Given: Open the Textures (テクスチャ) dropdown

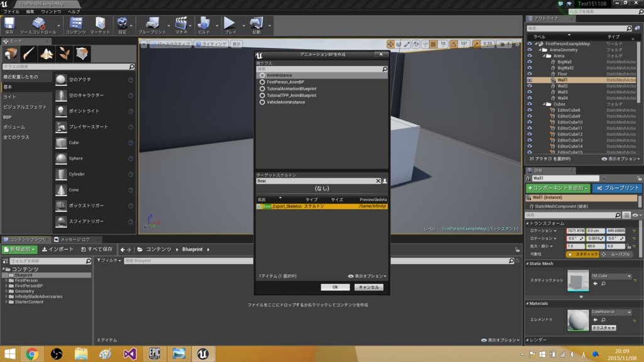Looking at the screenshot, I should pyautogui.click(x=603, y=328).
